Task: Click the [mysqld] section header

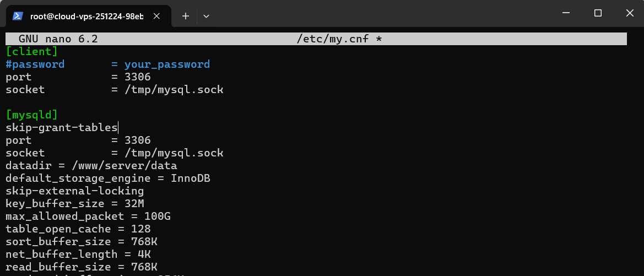Action: pyautogui.click(x=31, y=115)
